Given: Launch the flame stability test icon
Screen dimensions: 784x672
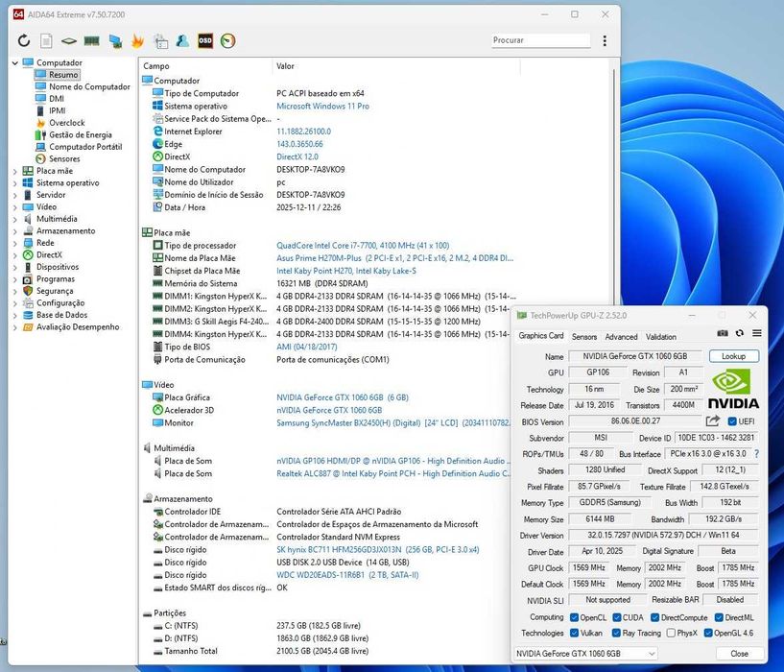Looking at the screenshot, I should [137, 40].
